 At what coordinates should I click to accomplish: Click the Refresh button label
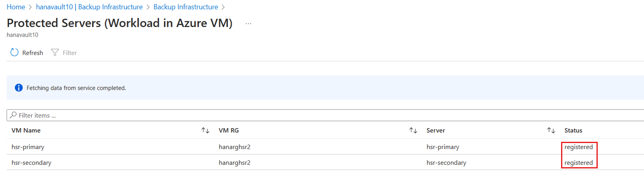[x=33, y=53]
